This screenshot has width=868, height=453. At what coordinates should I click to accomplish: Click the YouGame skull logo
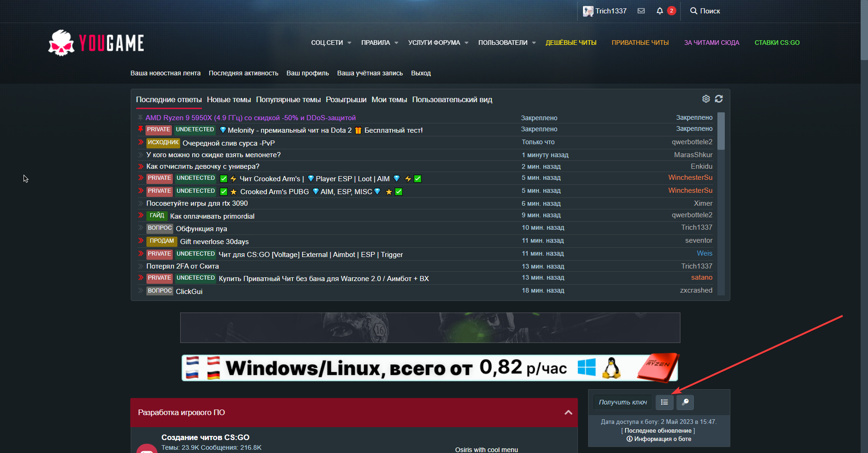61,43
